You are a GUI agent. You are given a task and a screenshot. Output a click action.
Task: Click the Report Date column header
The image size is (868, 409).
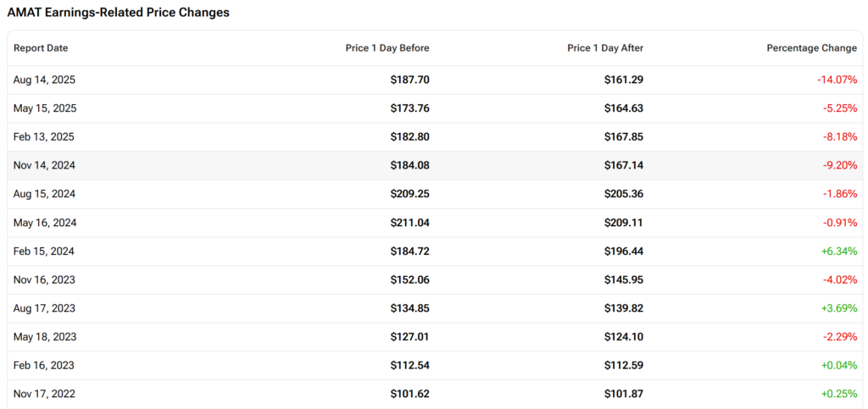tap(41, 48)
